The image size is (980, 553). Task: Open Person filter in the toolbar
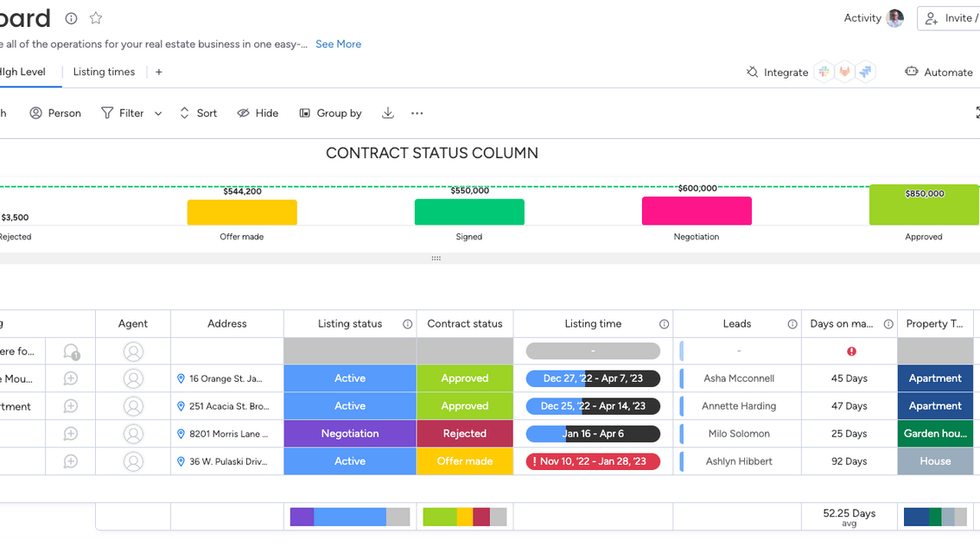point(55,113)
